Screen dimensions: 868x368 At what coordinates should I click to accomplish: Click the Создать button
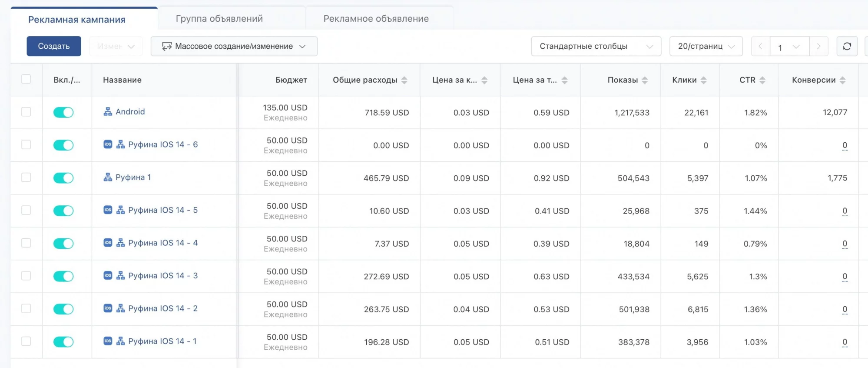(54, 46)
